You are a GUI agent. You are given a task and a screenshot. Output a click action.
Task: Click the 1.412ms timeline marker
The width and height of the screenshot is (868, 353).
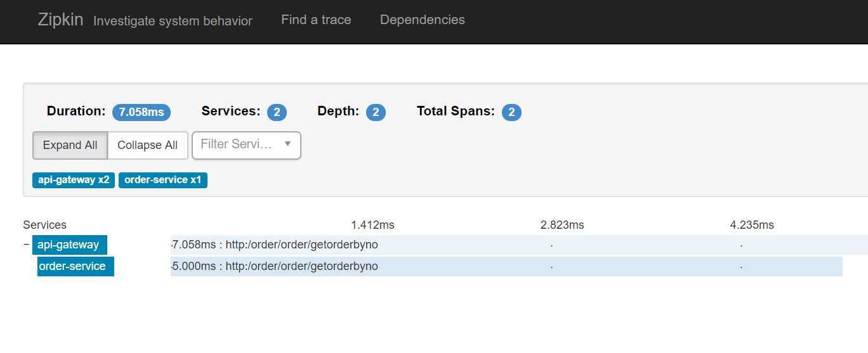pos(372,225)
